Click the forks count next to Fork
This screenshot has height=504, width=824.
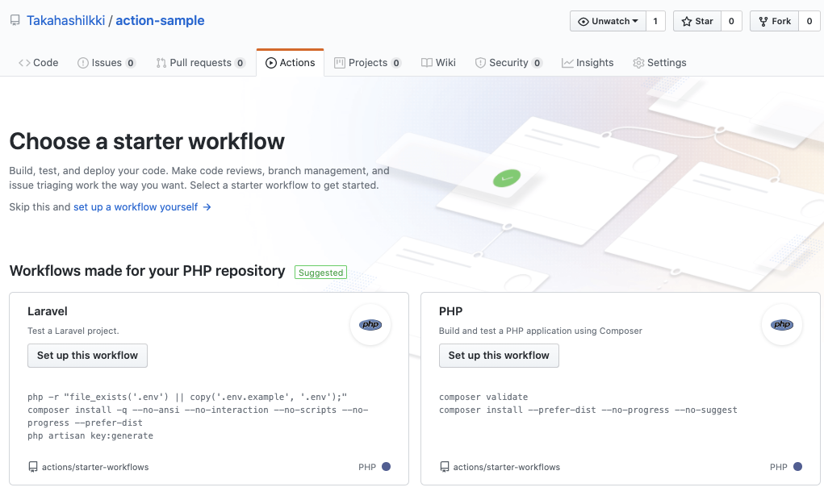point(809,21)
